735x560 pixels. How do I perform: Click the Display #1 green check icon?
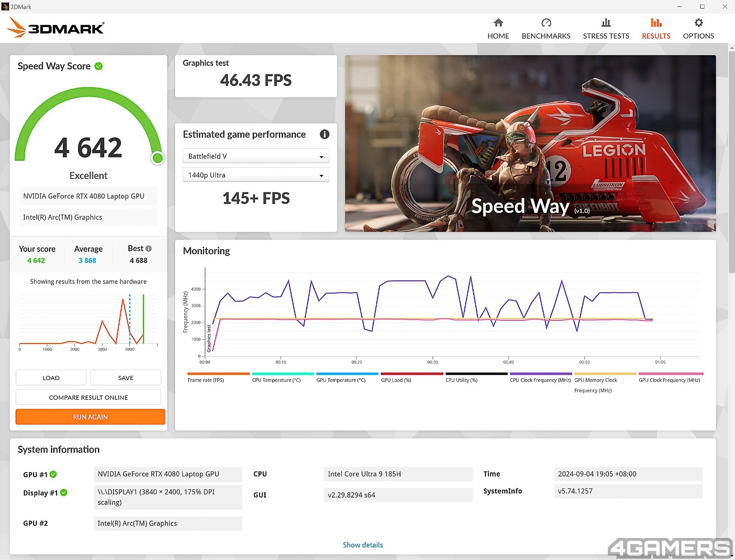click(64, 493)
